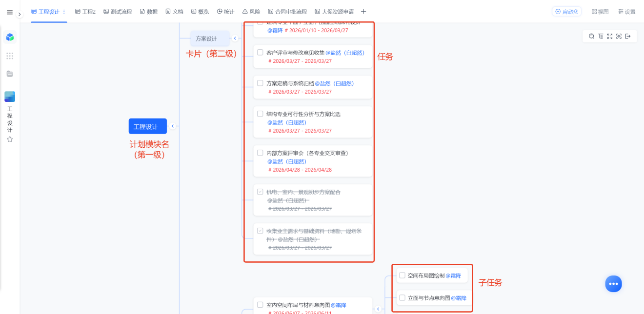This screenshot has width=644, height=314.
Task: Check the 立面与节点意向图 subtask checkbox
Action: tap(402, 298)
